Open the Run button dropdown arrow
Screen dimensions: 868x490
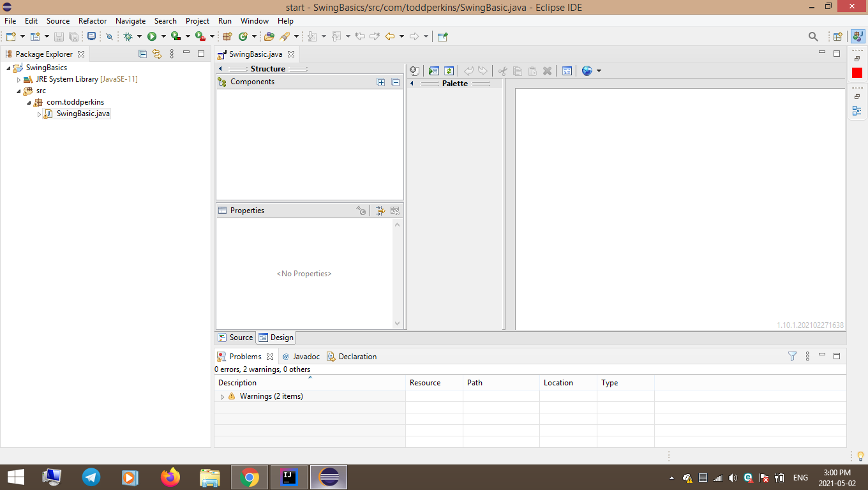[x=163, y=37]
